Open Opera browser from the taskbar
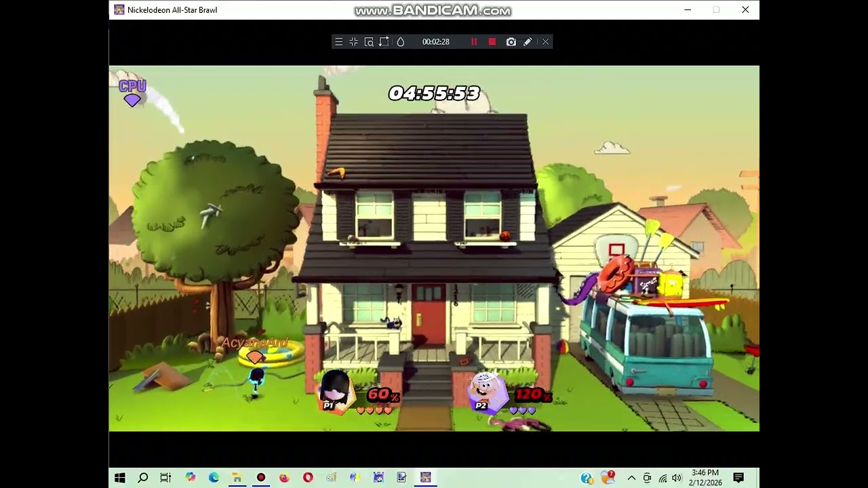Viewport: 868px width, 488px height. tap(308, 478)
